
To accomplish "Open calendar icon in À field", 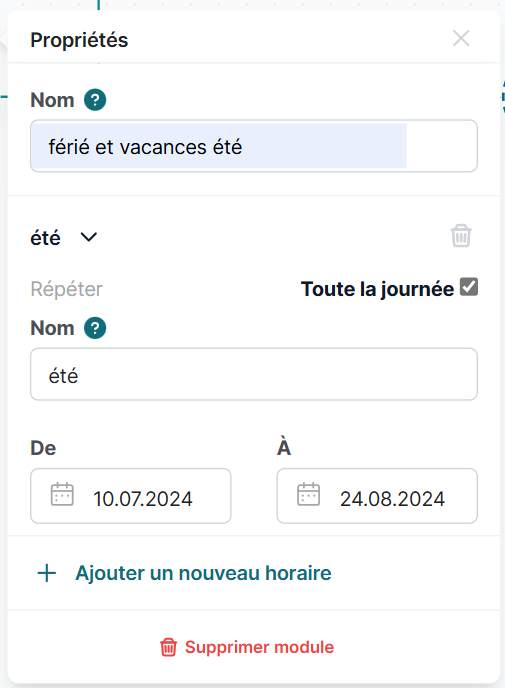I will click(x=308, y=494).
